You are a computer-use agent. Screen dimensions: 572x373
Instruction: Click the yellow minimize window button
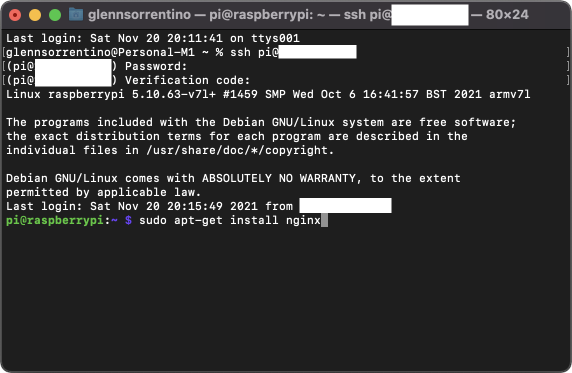tap(35, 15)
